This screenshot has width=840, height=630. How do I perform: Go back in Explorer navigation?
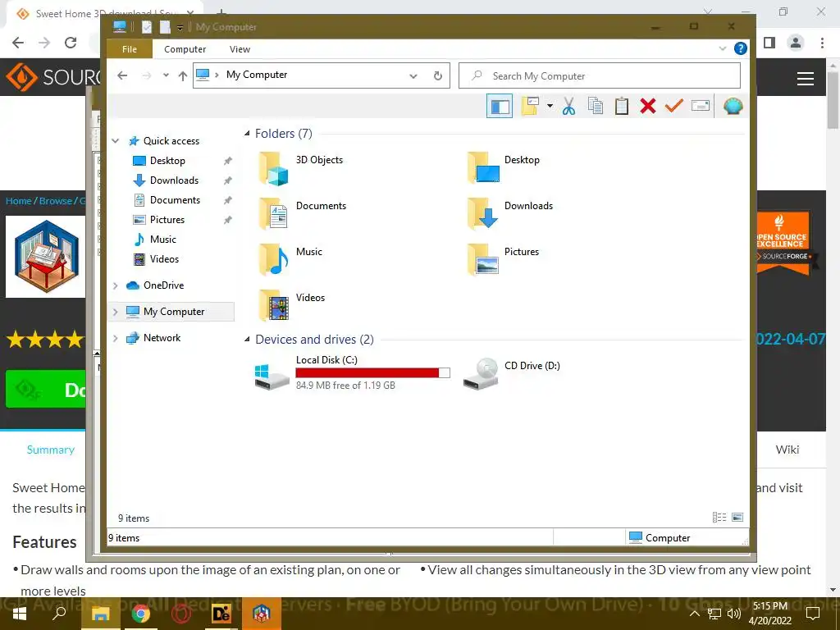pyautogui.click(x=122, y=75)
